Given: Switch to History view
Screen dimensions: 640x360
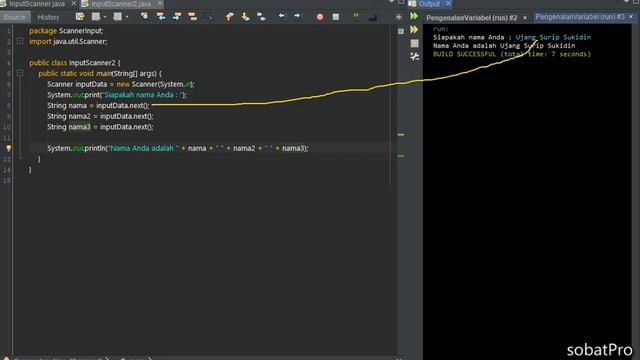Looking at the screenshot, I should [x=48, y=17].
